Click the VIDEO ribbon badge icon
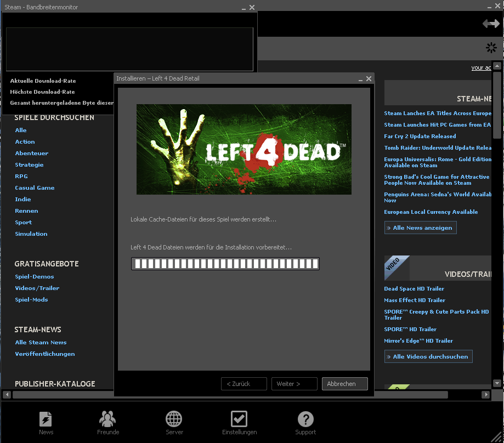Screen dimensions: 504x443 (x=397, y=268)
